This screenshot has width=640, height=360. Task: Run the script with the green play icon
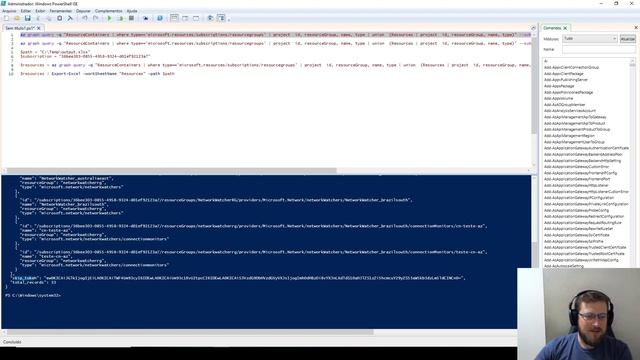click(109, 18)
